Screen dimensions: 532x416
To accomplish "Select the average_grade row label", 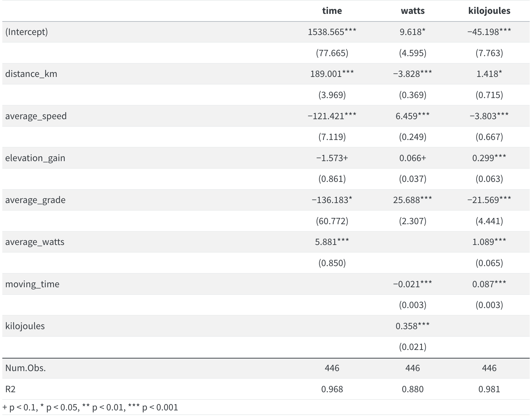I will (35, 200).
